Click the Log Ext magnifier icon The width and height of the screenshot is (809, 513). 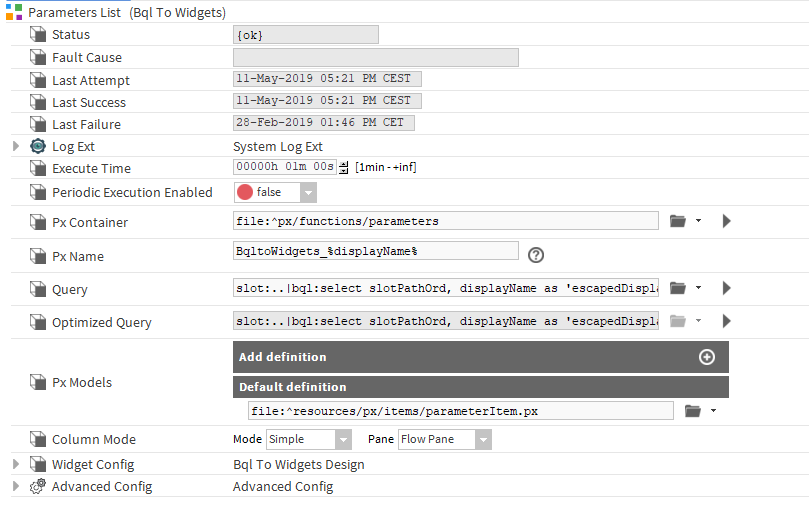tap(38, 146)
